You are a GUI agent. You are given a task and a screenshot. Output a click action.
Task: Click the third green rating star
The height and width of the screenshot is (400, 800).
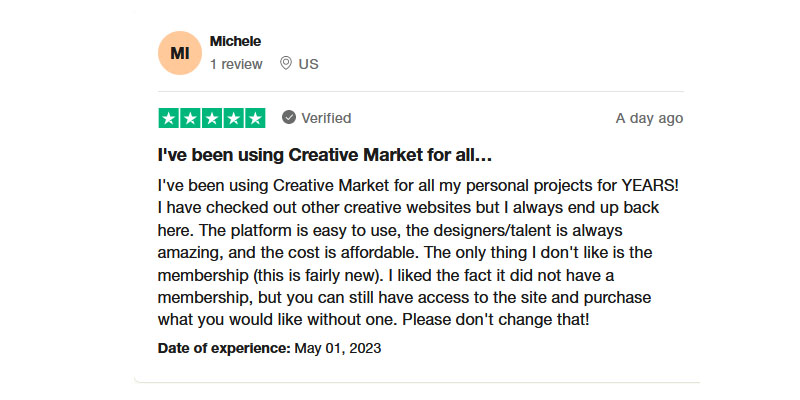click(x=212, y=118)
